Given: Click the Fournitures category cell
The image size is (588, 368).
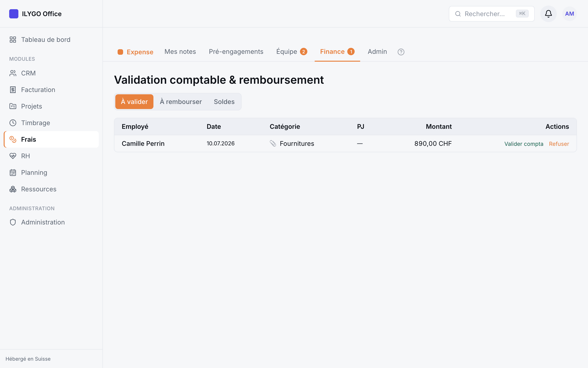Looking at the screenshot, I should point(297,144).
